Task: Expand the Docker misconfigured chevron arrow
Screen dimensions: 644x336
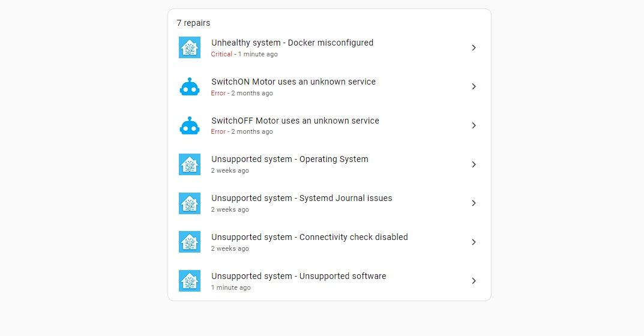Action: (474, 47)
